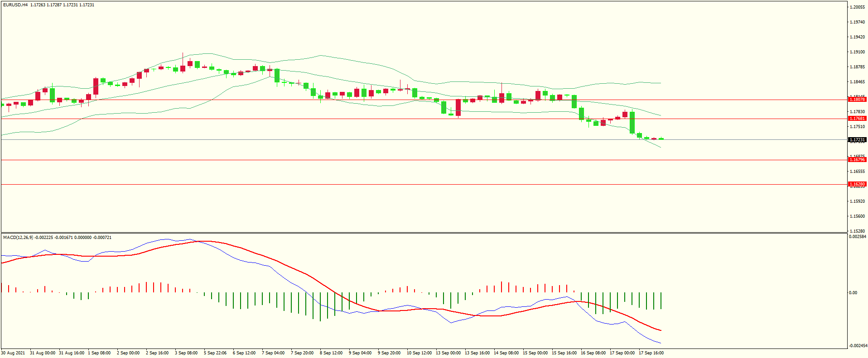
Task: Click the 0.00 MACD zero-level label
Action: (x=853, y=293)
